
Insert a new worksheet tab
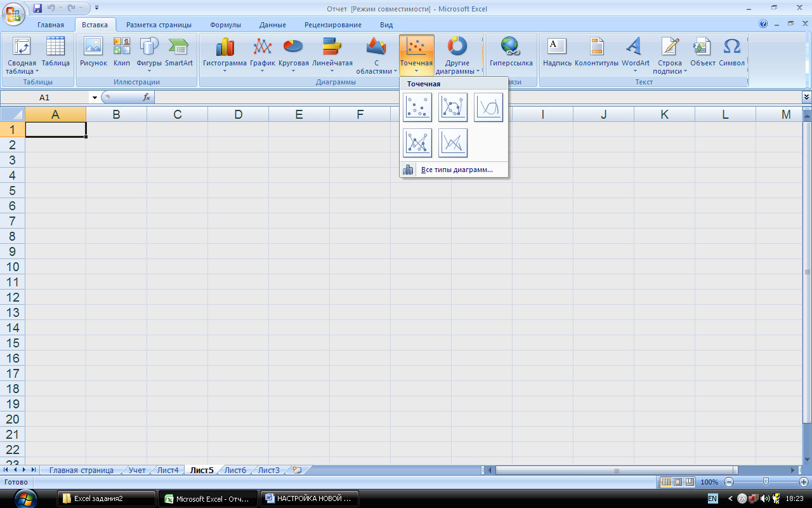[296, 471]
